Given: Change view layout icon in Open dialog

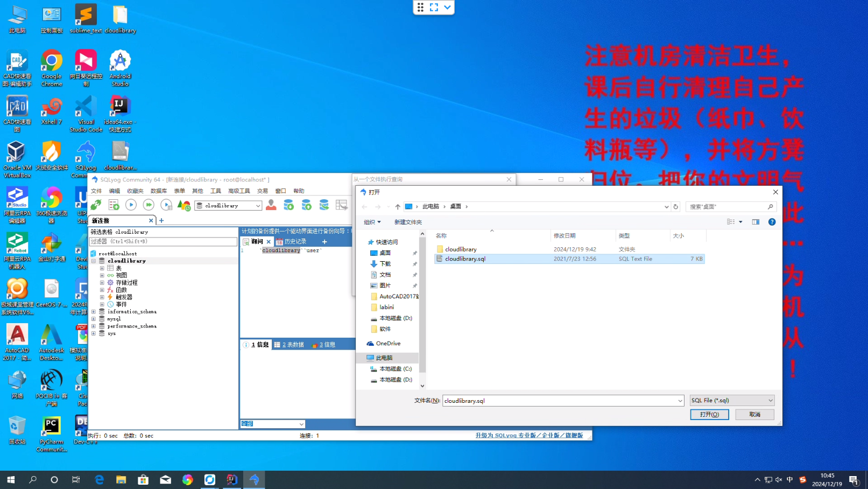Looking at the screenshot, I should click(731, 222).
